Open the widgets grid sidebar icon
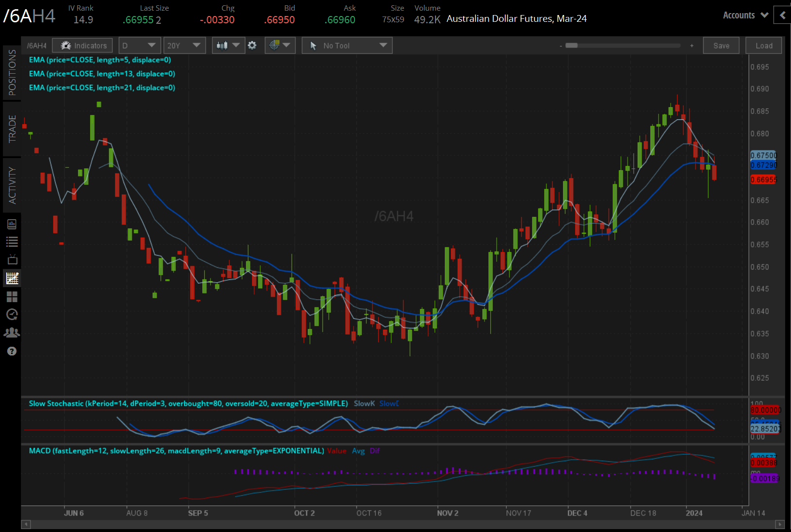This screenshot has height=532, width=791. click(x=12, y=296)
